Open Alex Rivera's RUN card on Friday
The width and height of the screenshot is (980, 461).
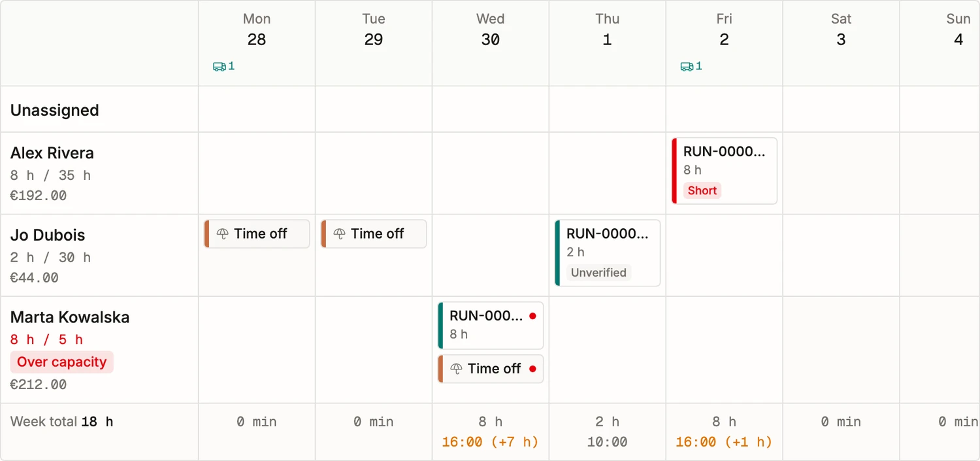pos(725,171)
